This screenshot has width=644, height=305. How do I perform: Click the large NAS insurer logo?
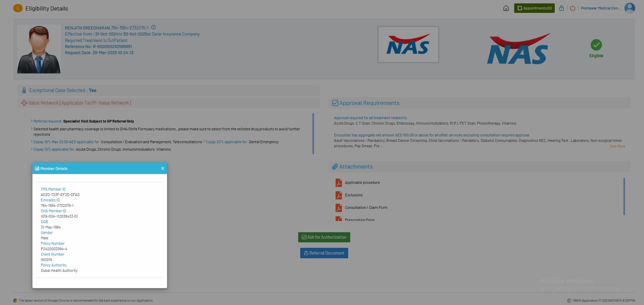click(x=518, y=48)
